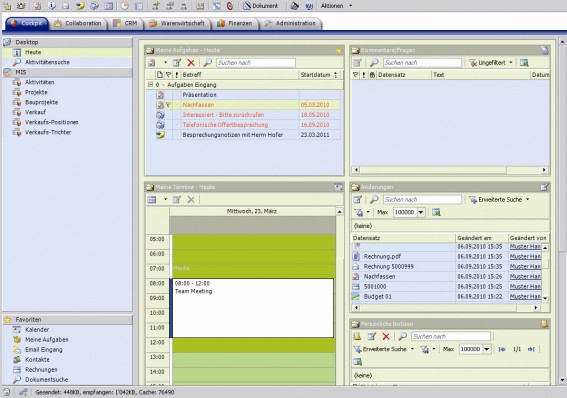The image size is (567, 398).
Task: Click export table icon in Kommentare/Fragen toolbar
Action: point(524,63)
